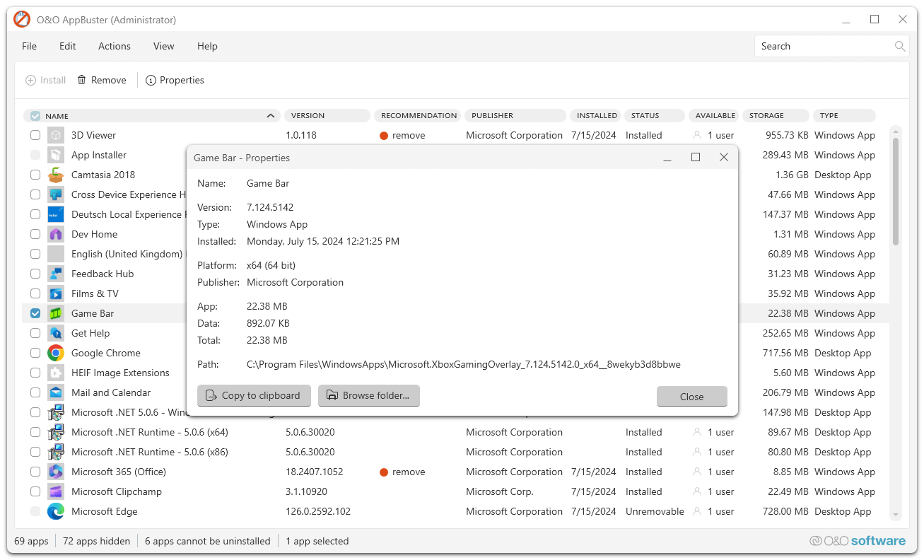Screen dimensions: 924x560
Task: Check the Mail and Calendar checkbox
Action: (x=35, y=392)
